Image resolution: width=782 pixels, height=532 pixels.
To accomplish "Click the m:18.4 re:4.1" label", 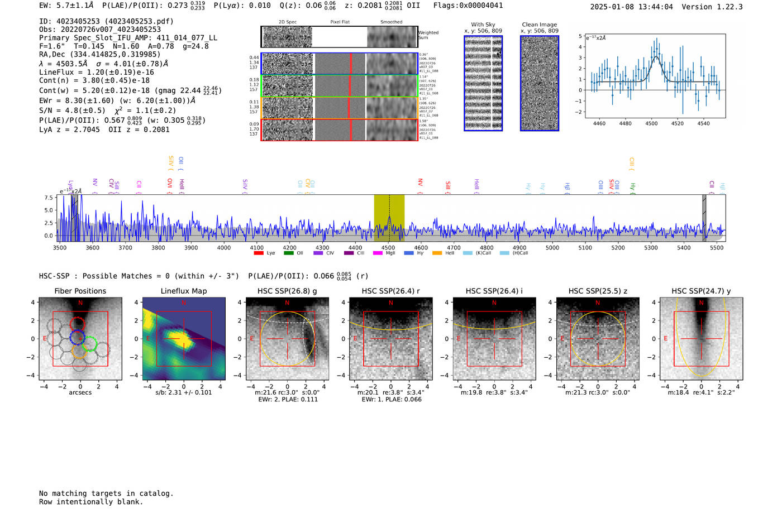I will (x=702, y=392).
